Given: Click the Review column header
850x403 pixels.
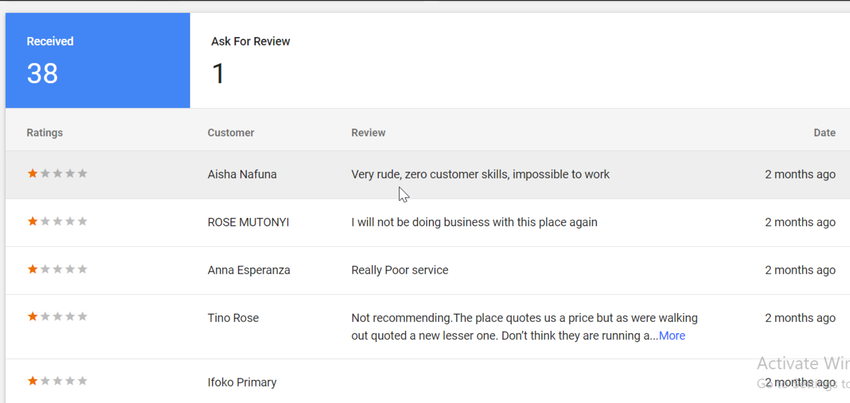Looking at the screenshot, I should click(x=368, y=133).
